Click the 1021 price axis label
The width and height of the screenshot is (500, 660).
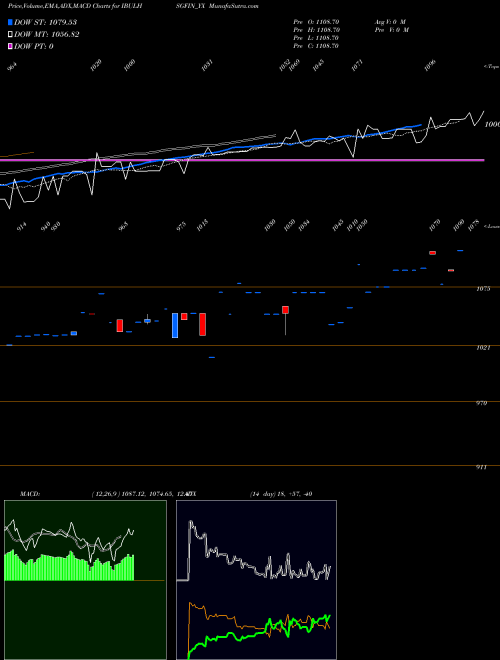[x=483, y=348]
